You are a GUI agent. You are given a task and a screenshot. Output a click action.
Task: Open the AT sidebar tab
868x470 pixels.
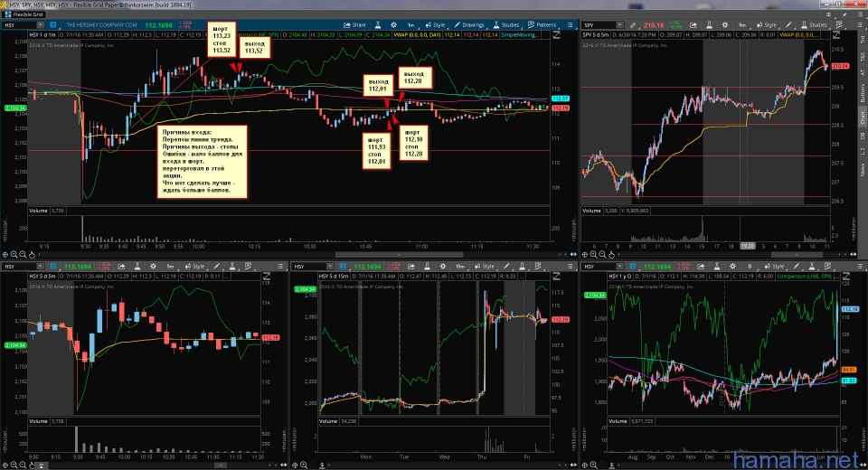pos(862,72)
